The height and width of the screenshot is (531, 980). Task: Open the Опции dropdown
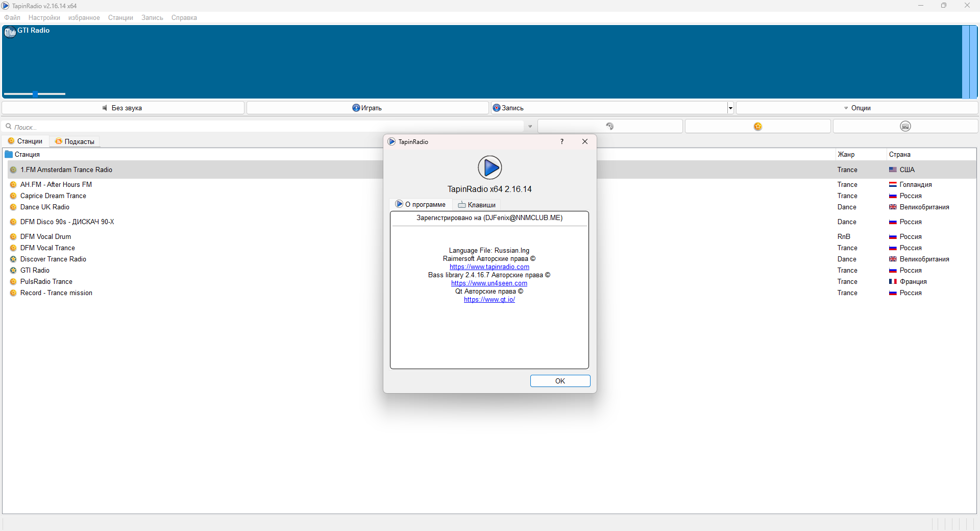pyautogui.click(x=857, y=108)
